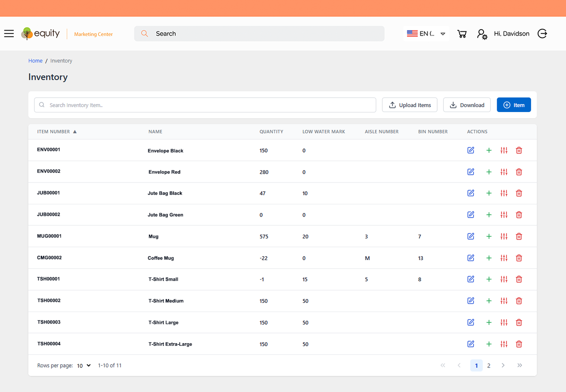Delete Coffee Mug using the trash icon
Image resolution: width=566 pixels, height=392 pixels.
tap(519, 258)
